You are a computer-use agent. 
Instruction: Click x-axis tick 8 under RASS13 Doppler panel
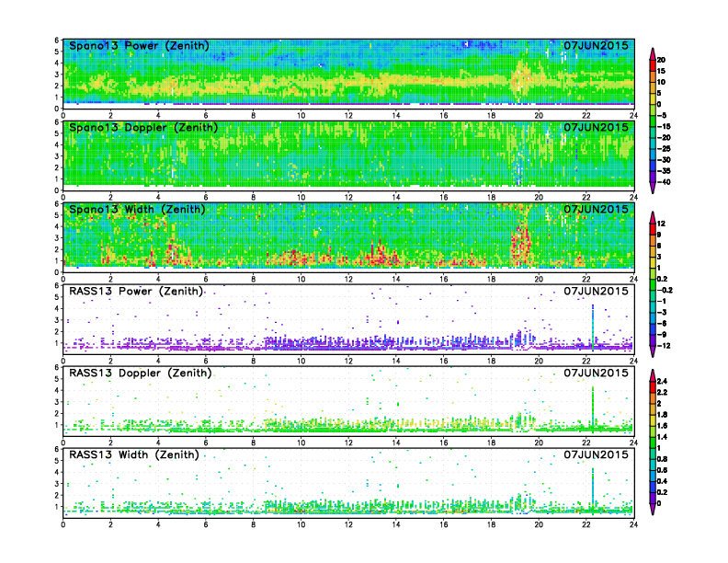pos(253,442)
